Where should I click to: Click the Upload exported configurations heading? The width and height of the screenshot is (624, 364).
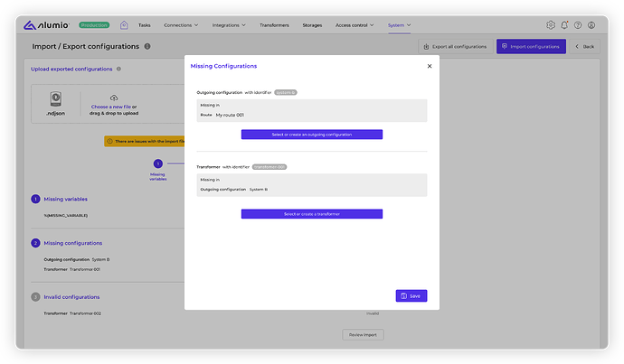click(71, 70)
